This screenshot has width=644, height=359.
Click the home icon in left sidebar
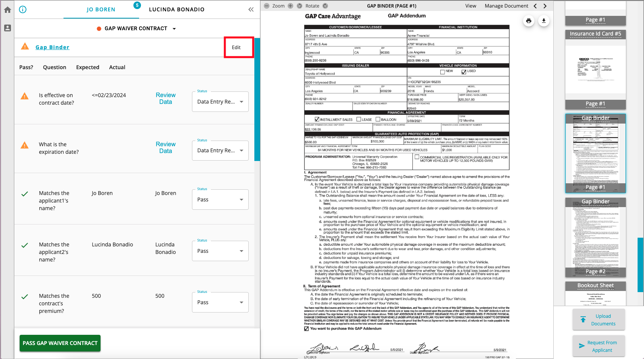click(8, 10)
